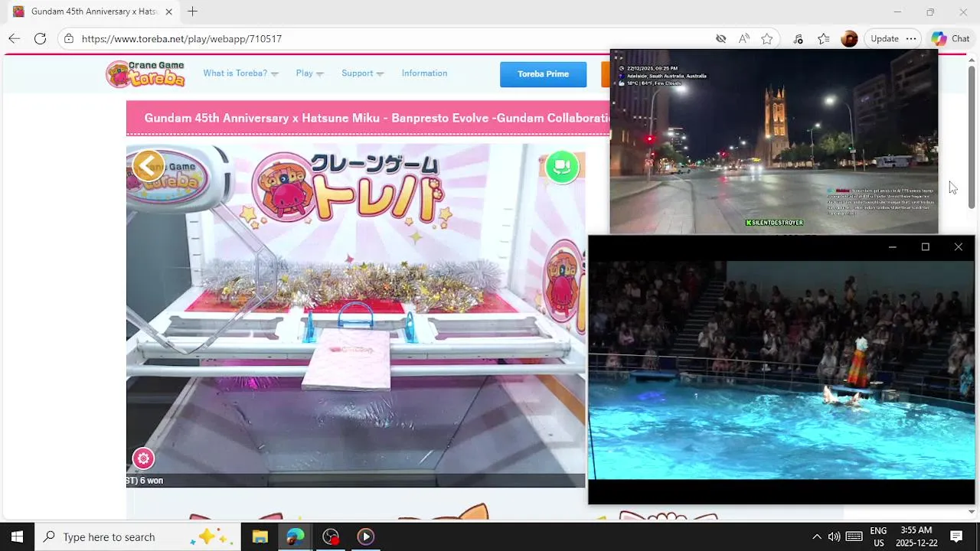This screenshot has height=551, width=980.
Task: Open OBS Studio from the taskbar
Action: [331, 536]
